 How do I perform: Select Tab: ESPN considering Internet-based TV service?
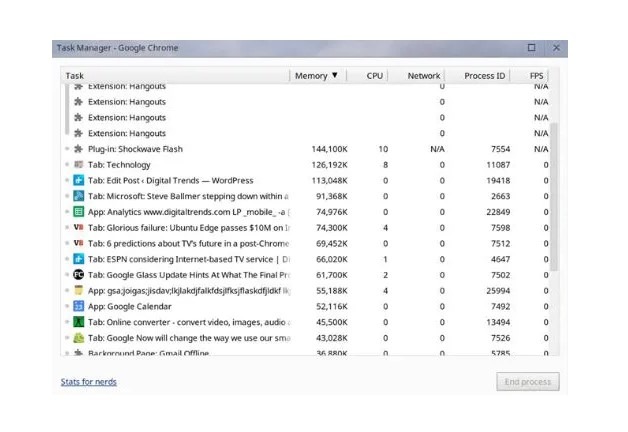306,259
